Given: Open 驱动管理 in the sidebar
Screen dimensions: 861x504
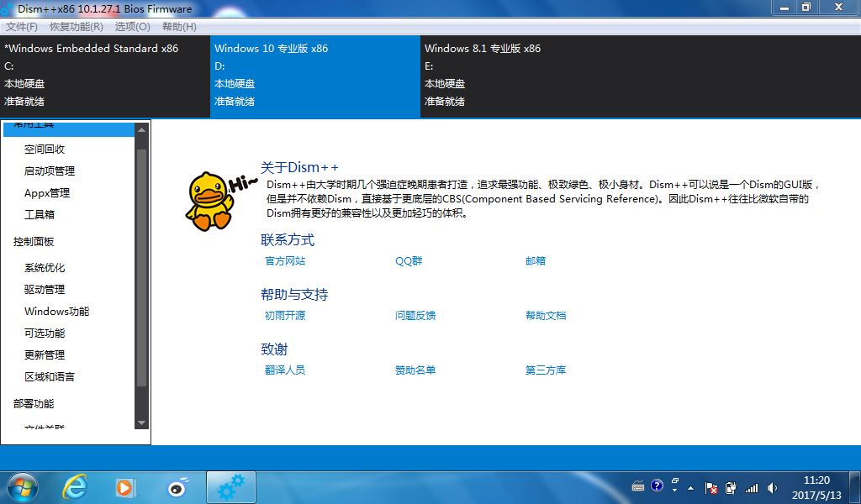Looking at the screenshot, I should (45, 290).
